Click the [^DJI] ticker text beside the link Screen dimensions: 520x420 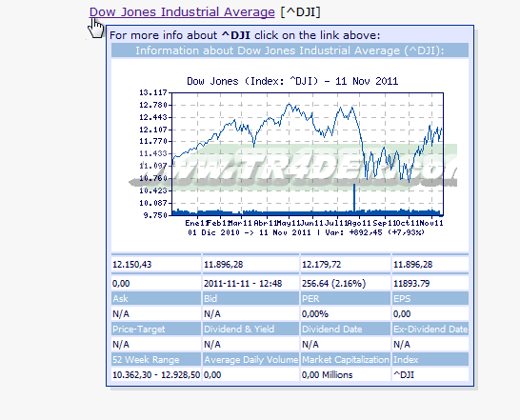(300, 12)
